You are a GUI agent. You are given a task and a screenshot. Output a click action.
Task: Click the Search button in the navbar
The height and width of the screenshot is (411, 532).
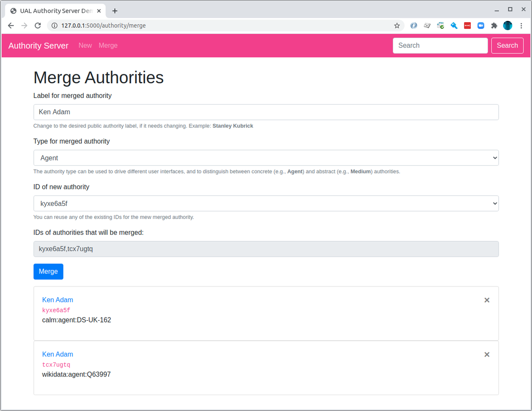[507, 45]
